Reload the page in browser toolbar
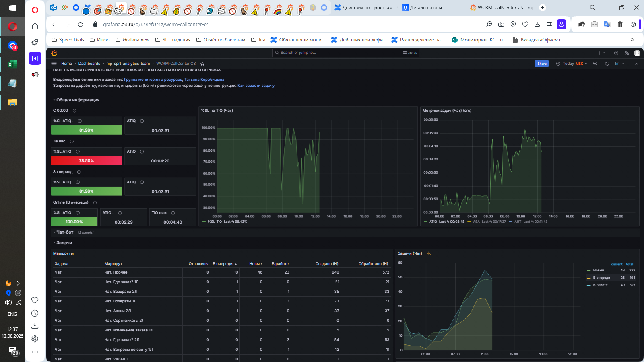The width and height of the screenshot is (644, 362). pyautogui.click(x=80, y=24)
